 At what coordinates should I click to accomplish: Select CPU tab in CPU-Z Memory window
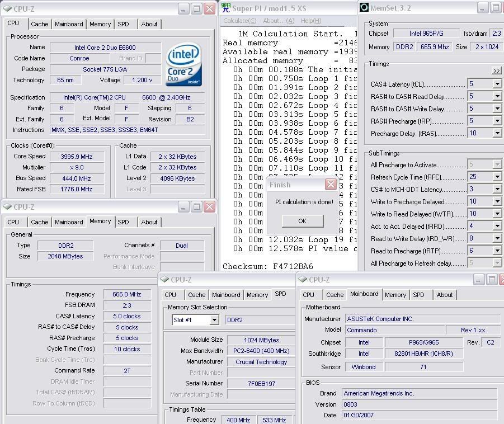click(13, 222)
